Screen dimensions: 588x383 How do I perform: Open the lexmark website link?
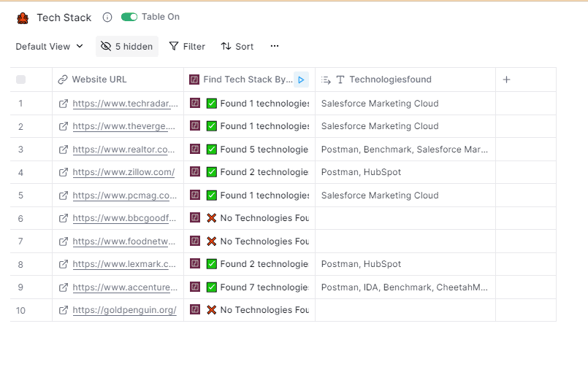tap(124, 264)
